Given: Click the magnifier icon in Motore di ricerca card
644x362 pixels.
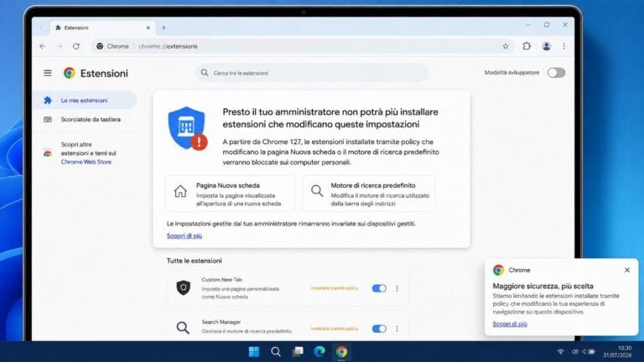Looking at the screenshot, I should click(317, 191).
